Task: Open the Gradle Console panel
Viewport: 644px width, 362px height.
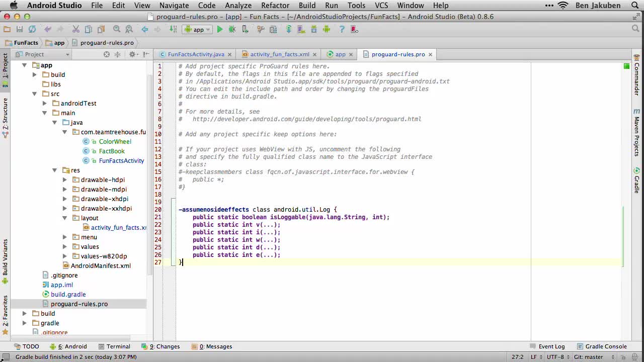Action: point(602,346)
